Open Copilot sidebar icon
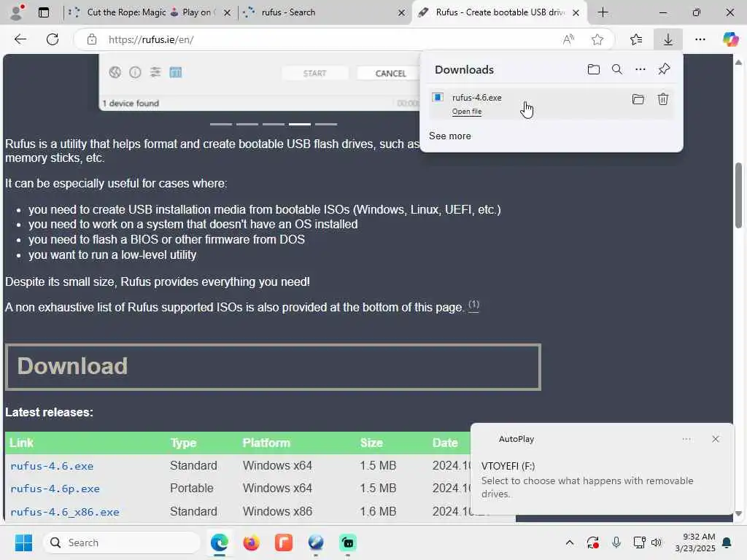Screen dimensions: 747x560 pos(730,39)
